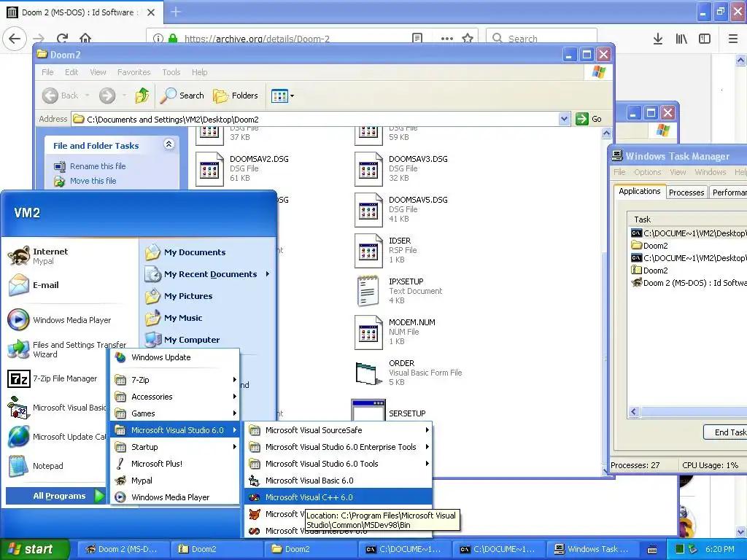Select DOOMSAV2.DSG file
747x560 pixels.
[242, 168]
